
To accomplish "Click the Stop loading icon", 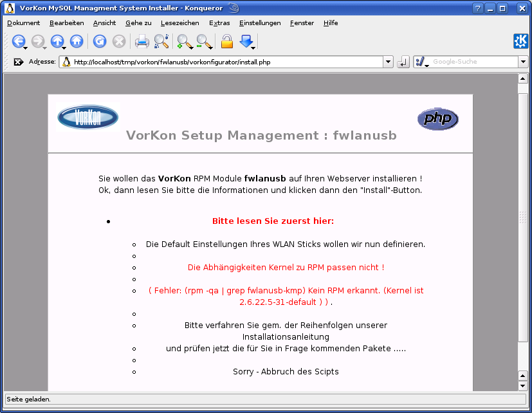I will pos(119,41).
